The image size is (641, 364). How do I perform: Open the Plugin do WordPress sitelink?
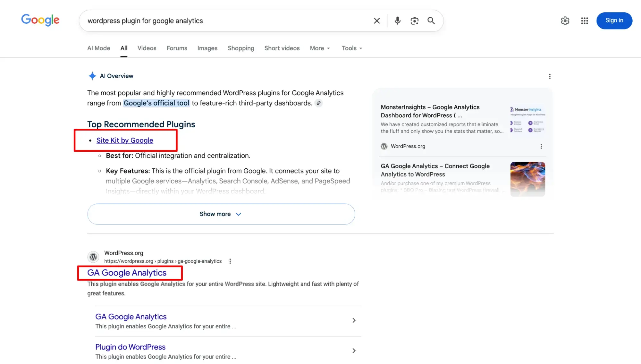[130, 347]
